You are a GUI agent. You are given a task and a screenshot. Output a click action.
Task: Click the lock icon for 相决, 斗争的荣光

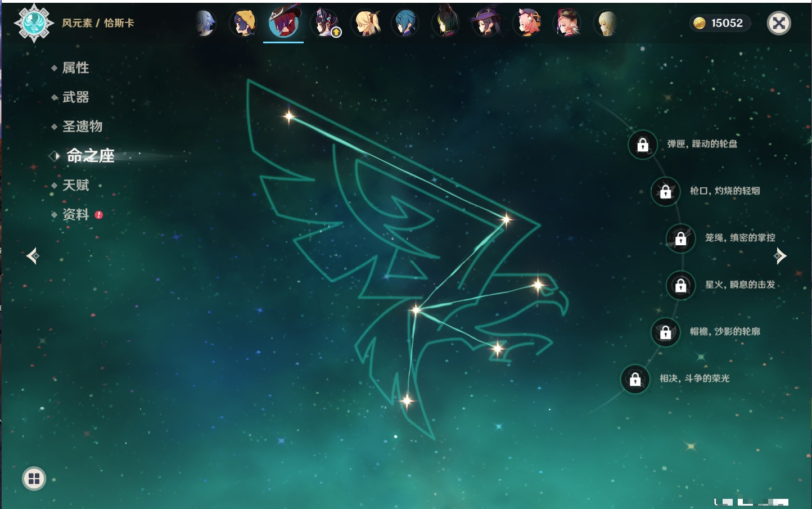(x=635, y=379)
